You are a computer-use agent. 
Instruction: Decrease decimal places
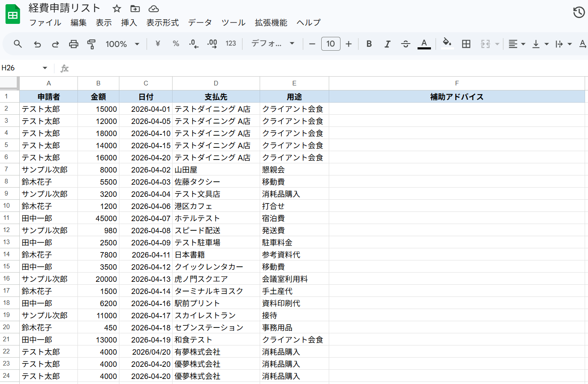pos(193,44)
